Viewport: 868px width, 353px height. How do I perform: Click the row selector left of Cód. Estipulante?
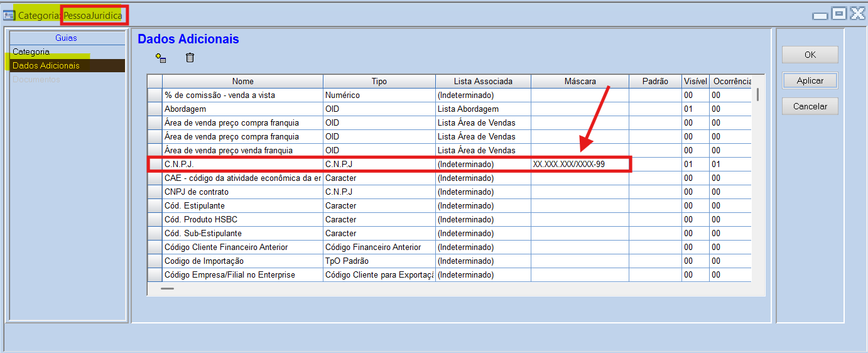155,205
